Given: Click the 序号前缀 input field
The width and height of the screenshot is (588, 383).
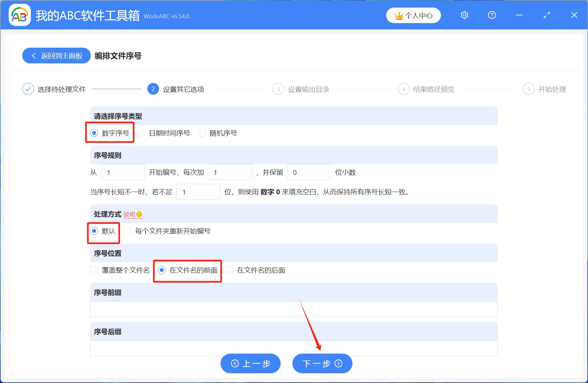Looking at the screenshot, I should 293,309.
